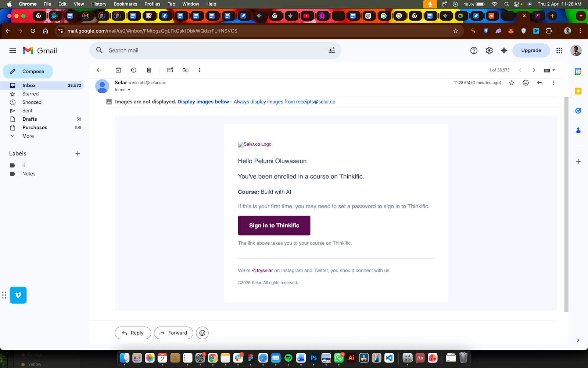This screenshot has width=588, height=368.
Task: Mark the email as unread
Action: (x=170, y=70)
